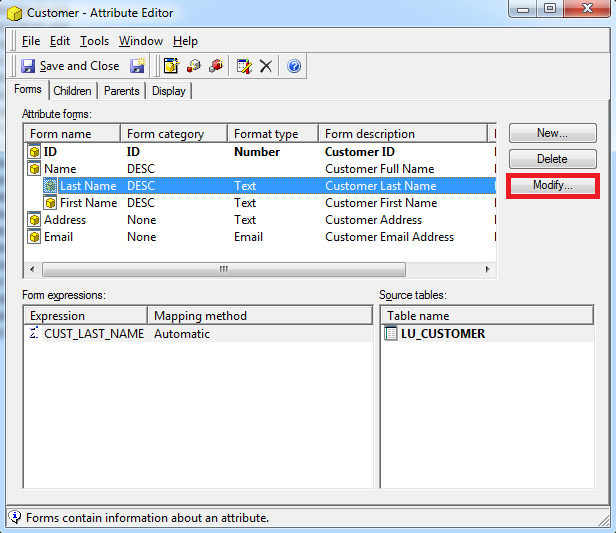Viewport: 616px width, 533px height.
Task: Click the Delete button
Action: [552, 159]
